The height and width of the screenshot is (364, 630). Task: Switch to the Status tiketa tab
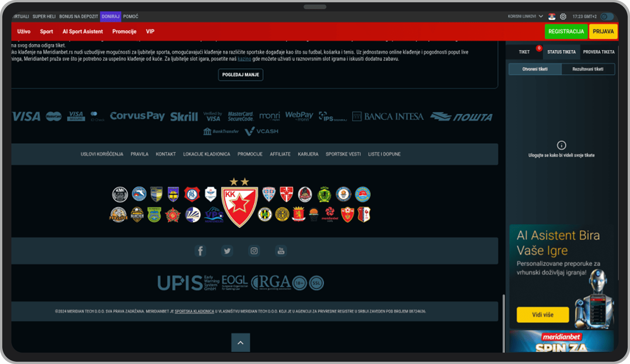[x=561, y=52]
